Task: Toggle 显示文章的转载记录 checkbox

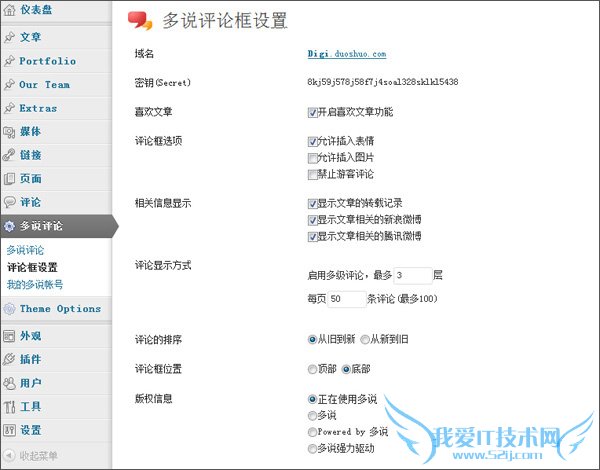Action: coord(312,204)
